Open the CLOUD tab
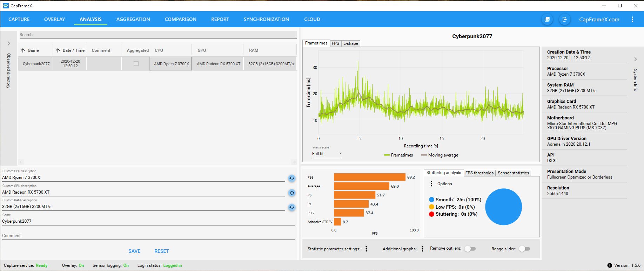 312,20
